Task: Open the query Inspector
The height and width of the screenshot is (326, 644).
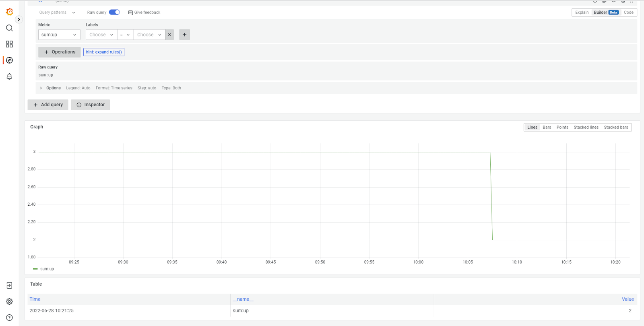Action: (91, 105)
